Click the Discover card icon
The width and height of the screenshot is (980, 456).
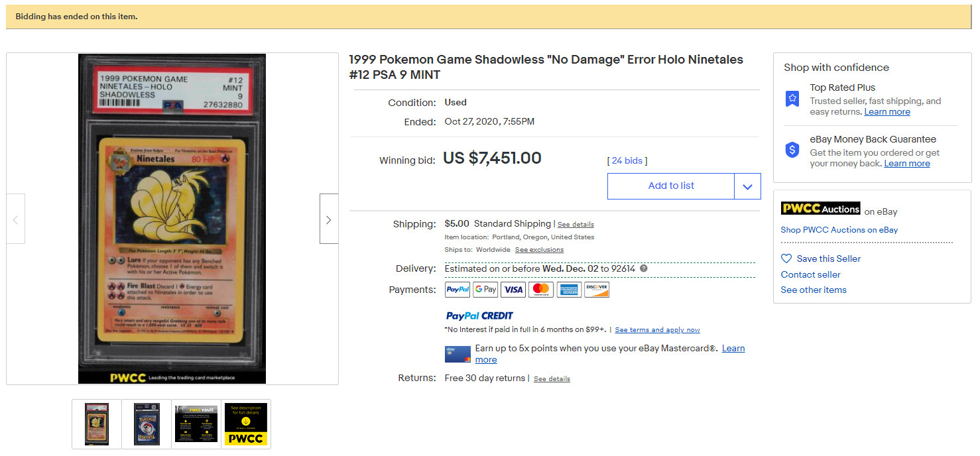pos(597,290)
